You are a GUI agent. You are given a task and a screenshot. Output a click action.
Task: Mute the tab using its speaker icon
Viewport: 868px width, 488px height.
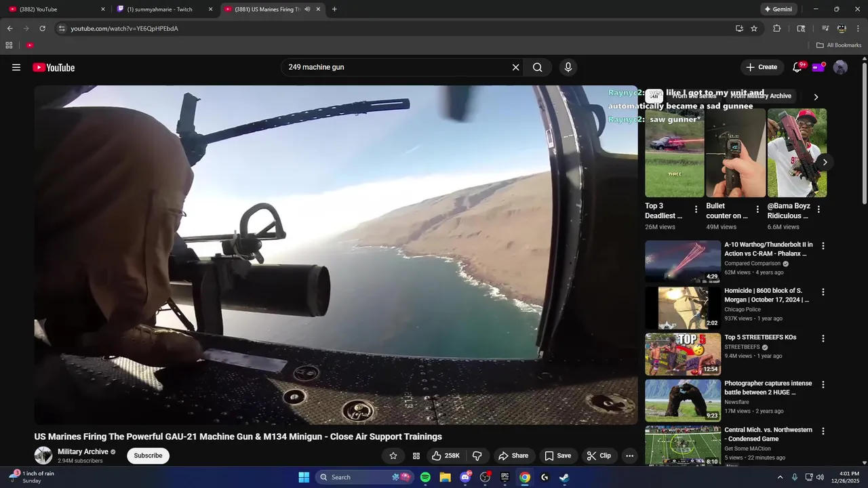(x=307, y=9)
